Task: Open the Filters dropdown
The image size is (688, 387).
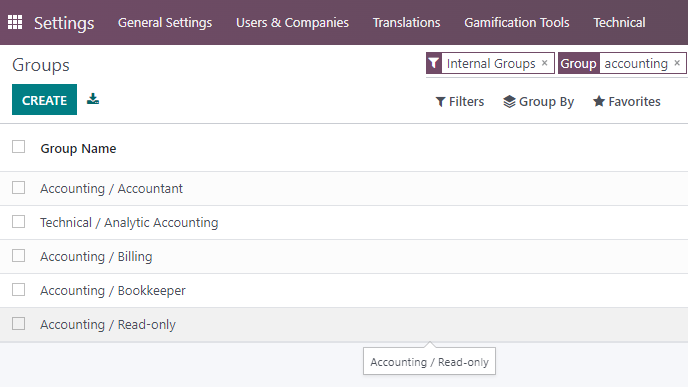Action: click(x=460, y=102)
